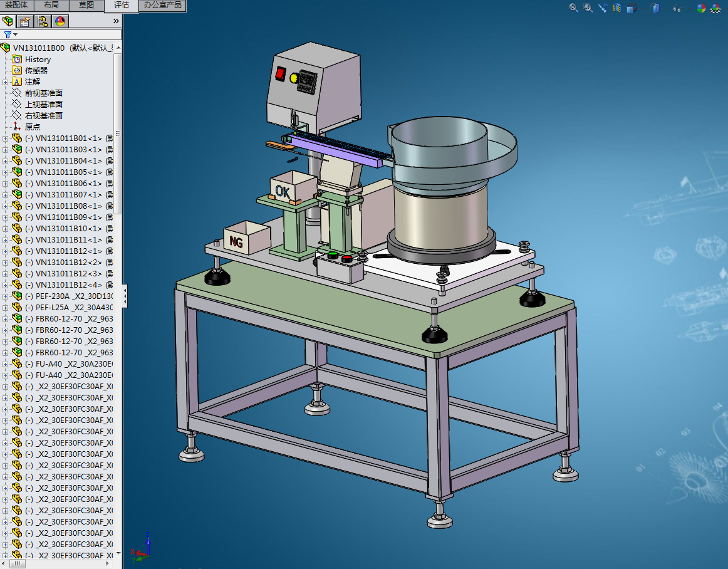The width and height of the screenshot is (728, 569).
Task: Click the History folder item
Action: pyautogui.click(x=38, y=59)
